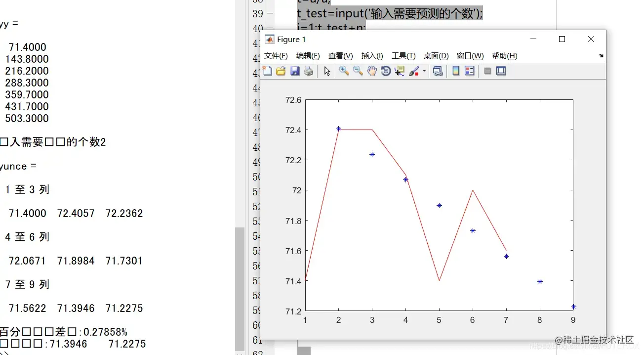
Task: Click value 71.4000 under yy output
Action: (x=28, y=47)
